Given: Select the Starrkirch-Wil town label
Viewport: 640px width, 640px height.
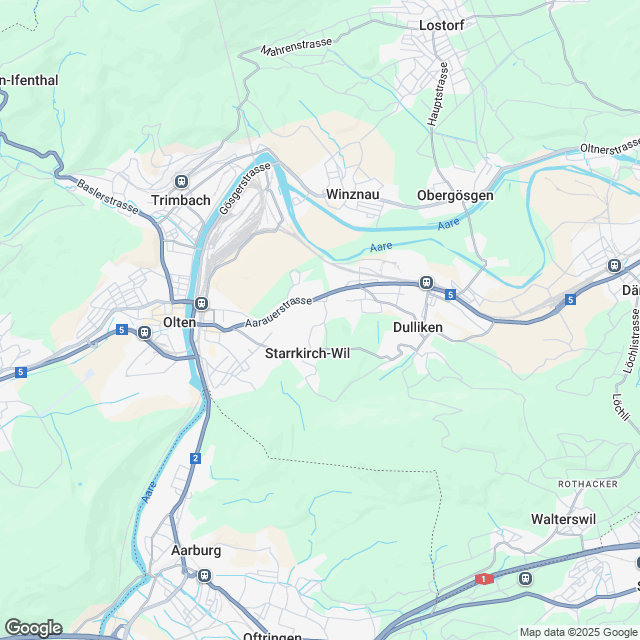Looking at the screenshot, I should (307, 353).
